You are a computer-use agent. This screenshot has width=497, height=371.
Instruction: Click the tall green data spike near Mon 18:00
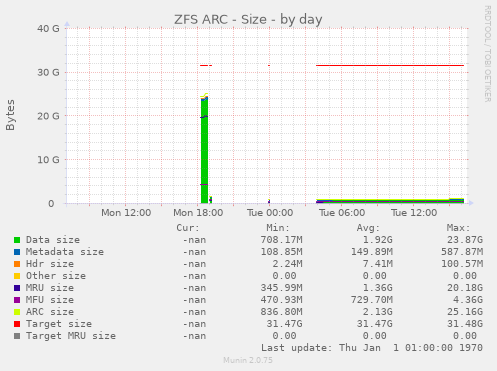pyautogui.click(x=204, y=152)
